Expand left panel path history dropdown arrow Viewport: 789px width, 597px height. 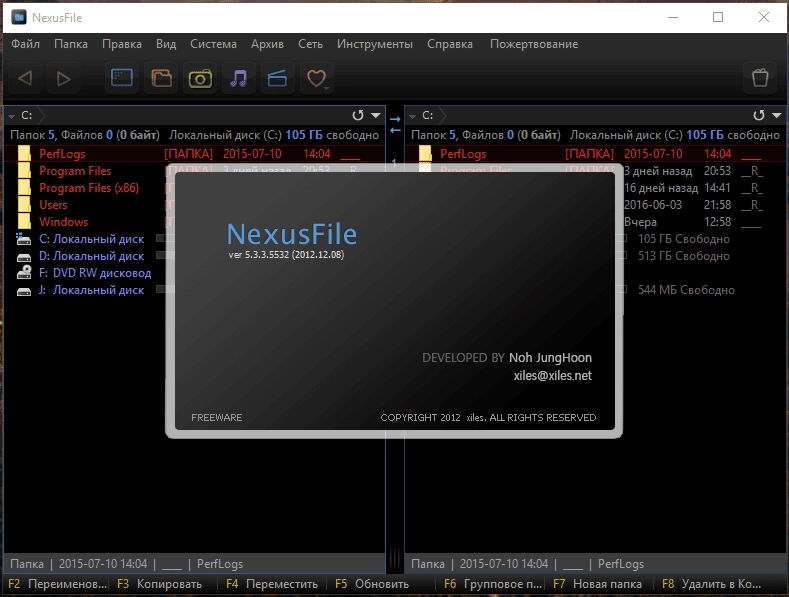[x=375, y=115]
